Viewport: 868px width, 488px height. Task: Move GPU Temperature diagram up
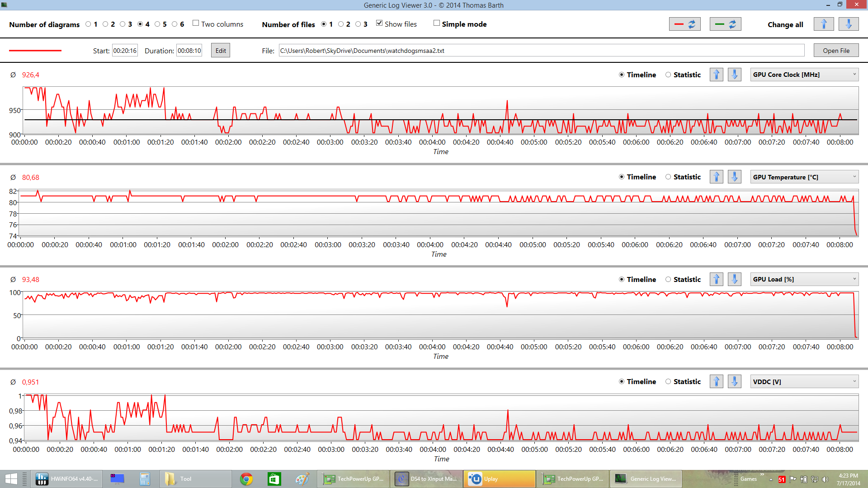(716, 177)
